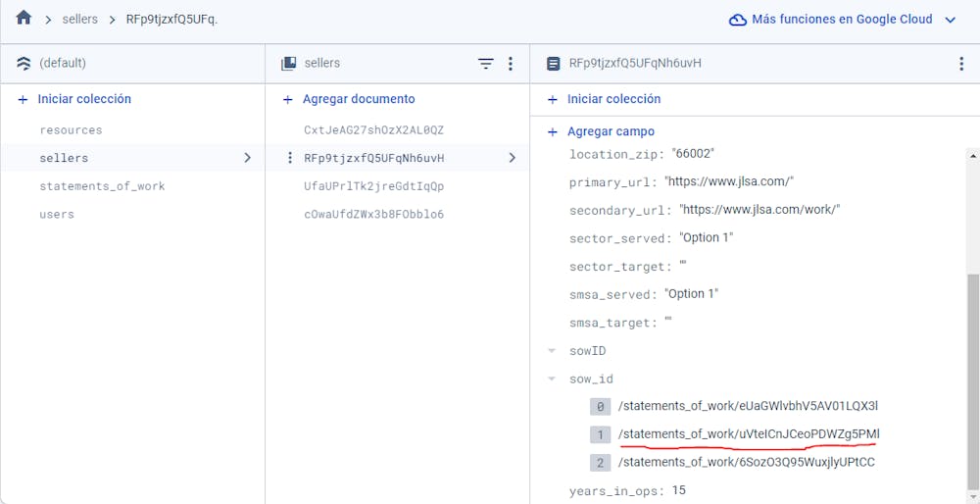Collapse the sow_id array field
The height and width of the screenshot is (504, 980).
point(552,378)
